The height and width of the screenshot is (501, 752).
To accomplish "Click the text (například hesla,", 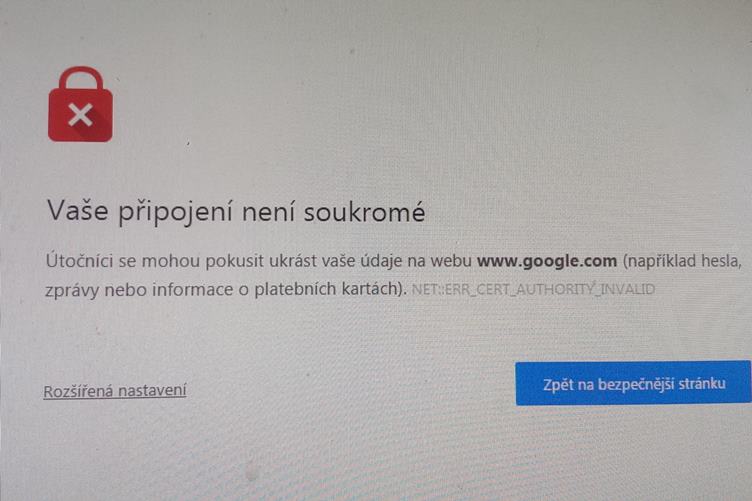I will pyautogui.click(x=682, y=261).
